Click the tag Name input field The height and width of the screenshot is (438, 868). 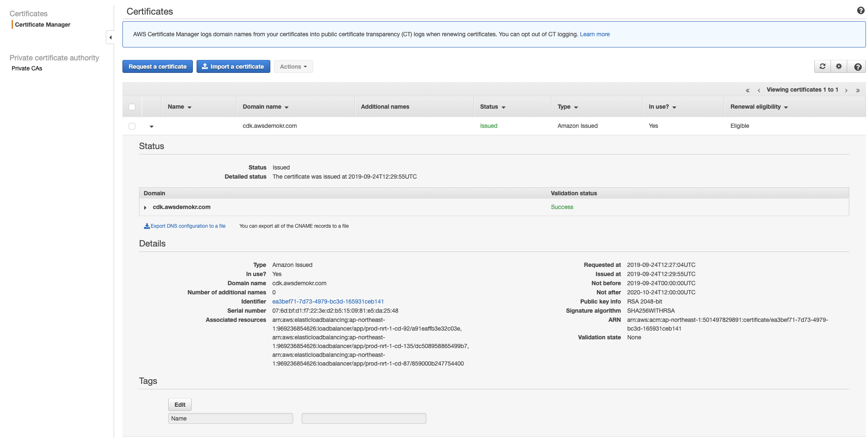pyautogui.click(x=231, y=418)
